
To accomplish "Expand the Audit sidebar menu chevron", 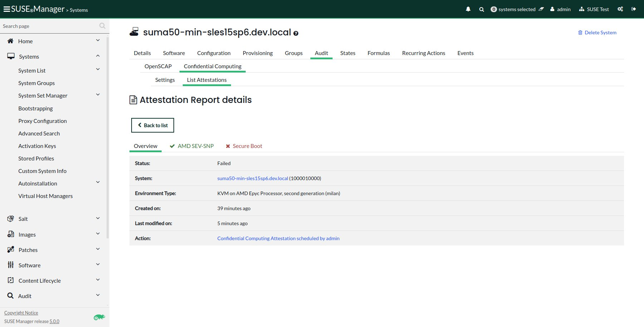I will pos(98,295).
